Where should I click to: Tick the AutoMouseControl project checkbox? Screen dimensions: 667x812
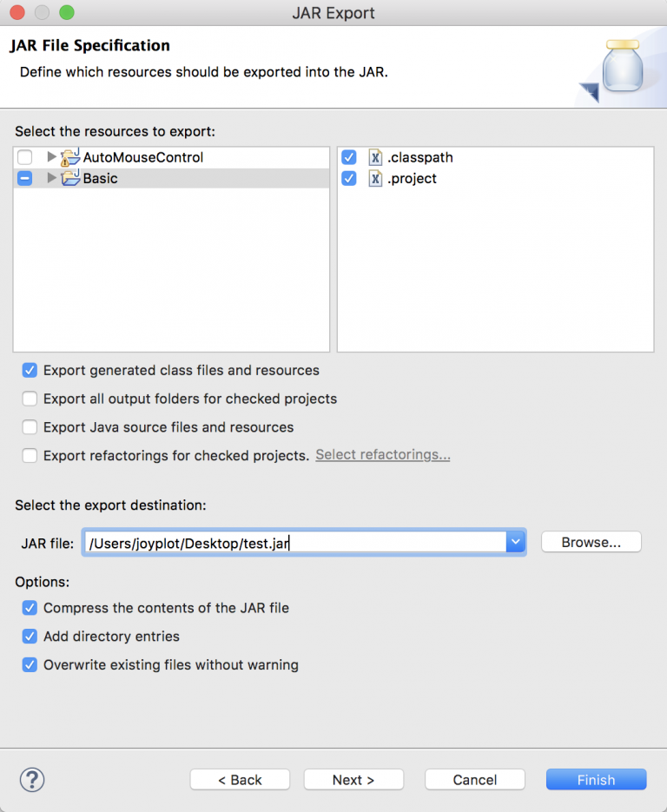point(25,157)
